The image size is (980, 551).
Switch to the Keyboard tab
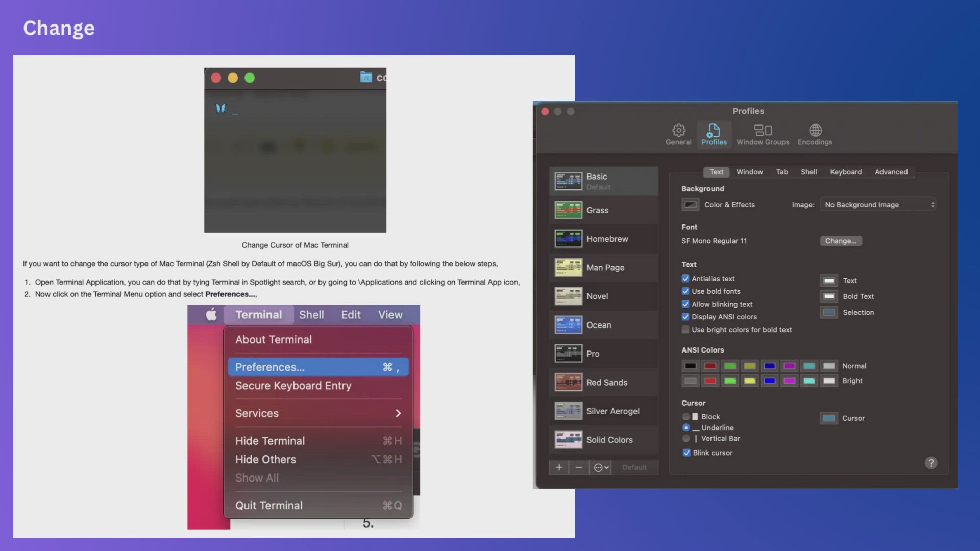pos(845,172)
